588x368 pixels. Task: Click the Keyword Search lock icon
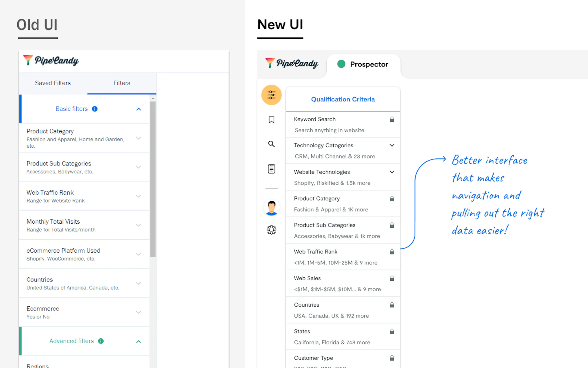click(392, 119)
